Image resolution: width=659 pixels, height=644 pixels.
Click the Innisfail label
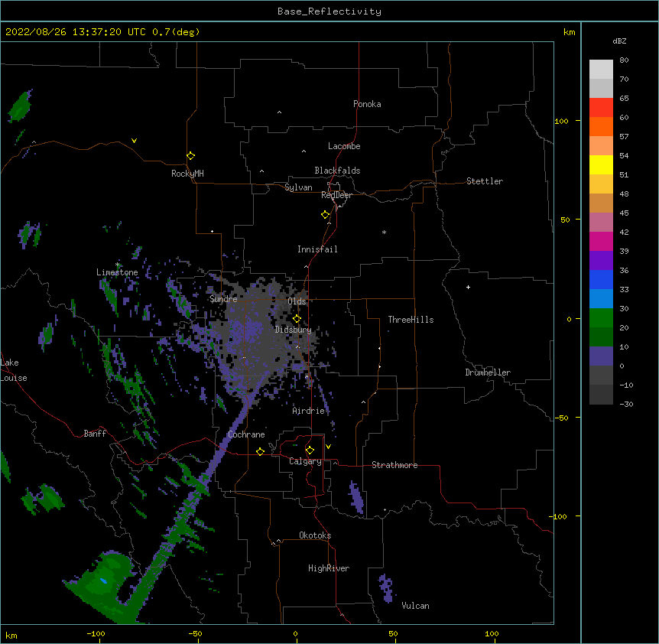click(317, 249)
